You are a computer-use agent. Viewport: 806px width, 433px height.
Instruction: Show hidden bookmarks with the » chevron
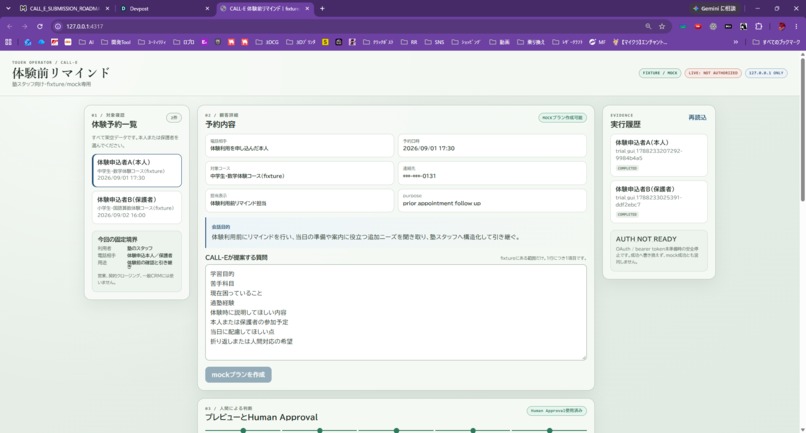[736, 42]
